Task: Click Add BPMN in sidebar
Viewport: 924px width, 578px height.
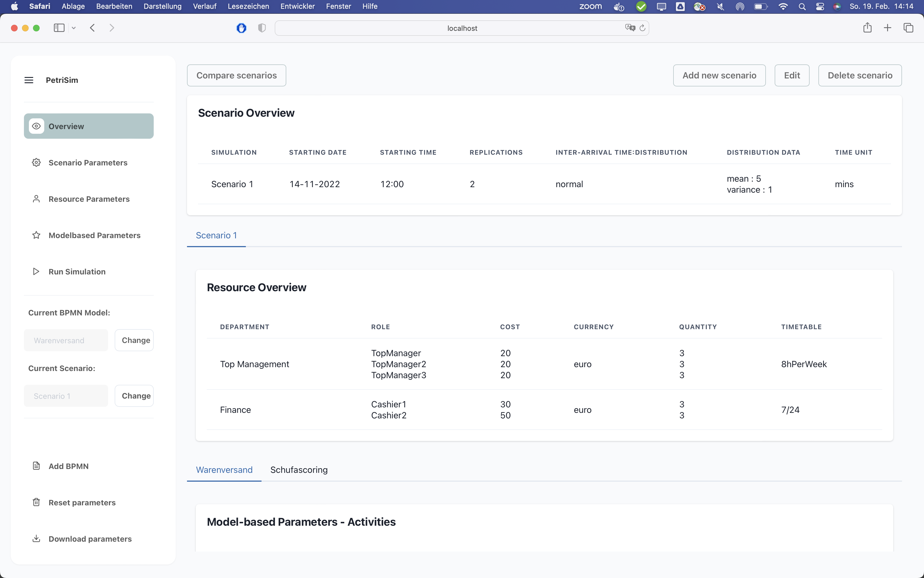Action: coord(89,466)
